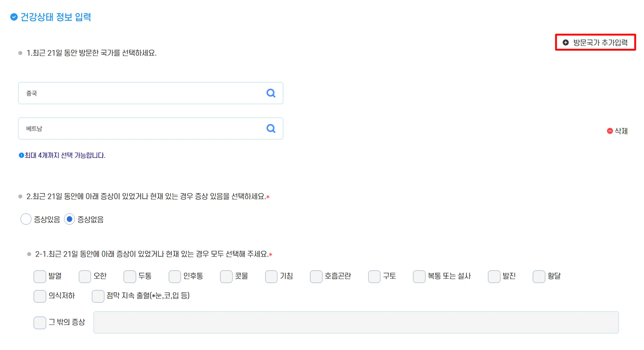Toggle the 그 밖의 증상 checkbox

pyautogui.click(x=40, y=322)
